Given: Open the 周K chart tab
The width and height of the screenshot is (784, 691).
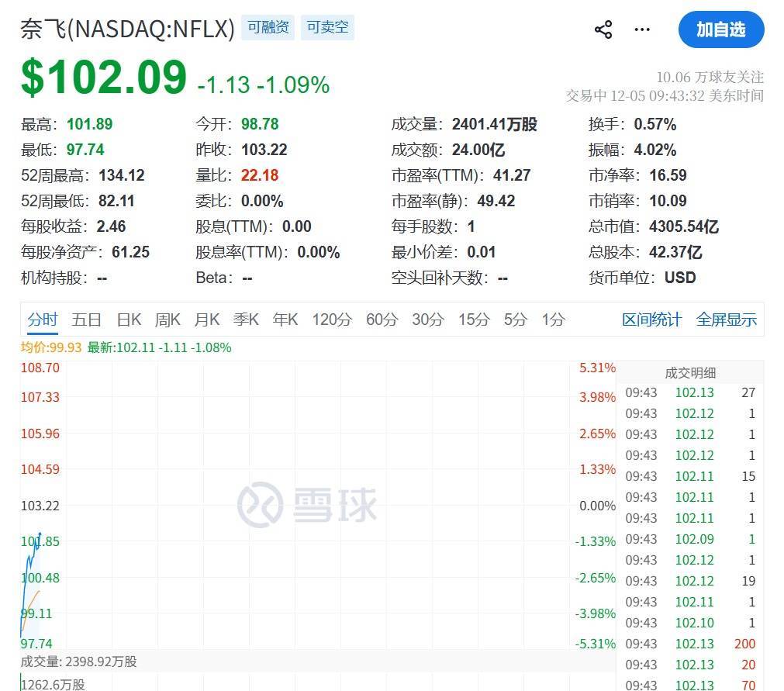Looking at the screenshot, I should pos(168,320).
